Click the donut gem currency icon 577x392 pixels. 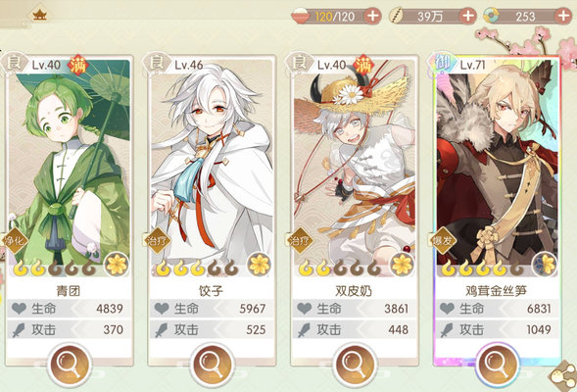tap(492, 17)
